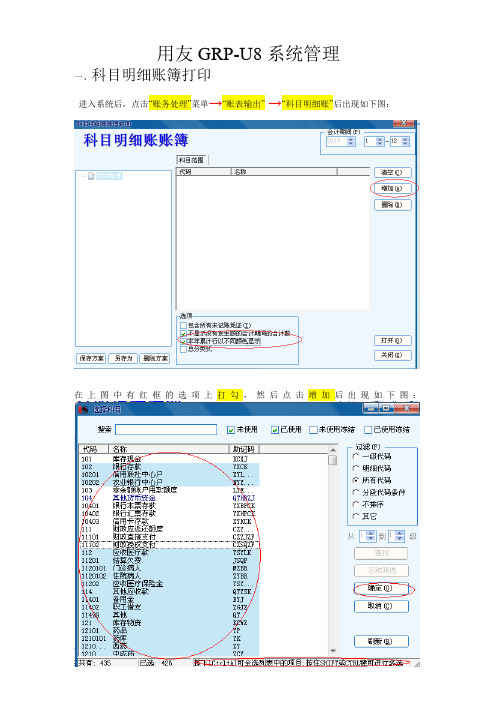Select row 1120101 门诊病人
The image size is (496, 702).
point(169,568)
